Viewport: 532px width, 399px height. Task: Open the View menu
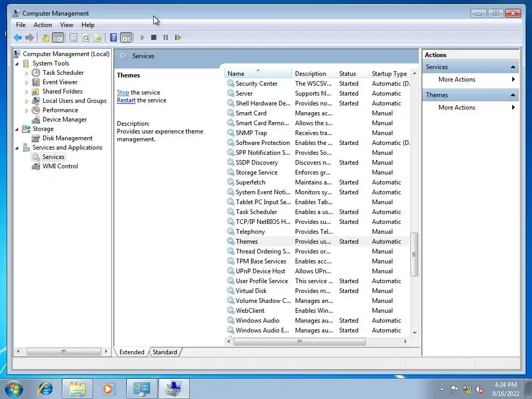coord(66,25)
